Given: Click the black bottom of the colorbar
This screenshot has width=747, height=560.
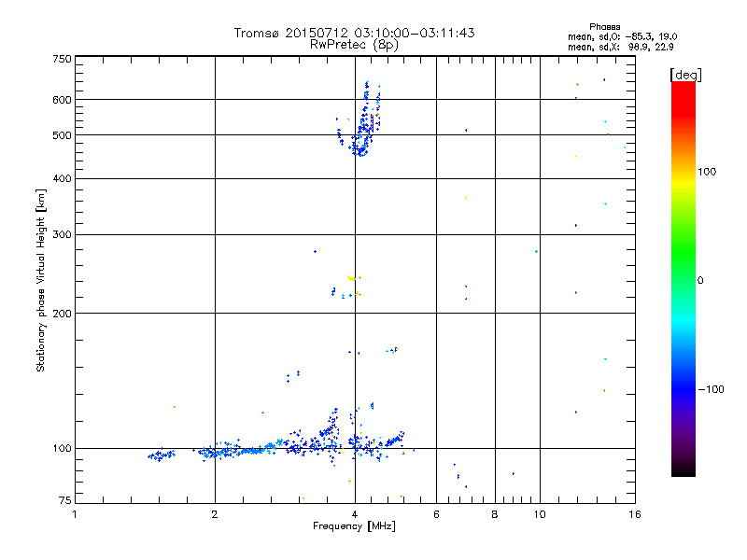Looking at the screenshot, I should (x=684, y=469).
